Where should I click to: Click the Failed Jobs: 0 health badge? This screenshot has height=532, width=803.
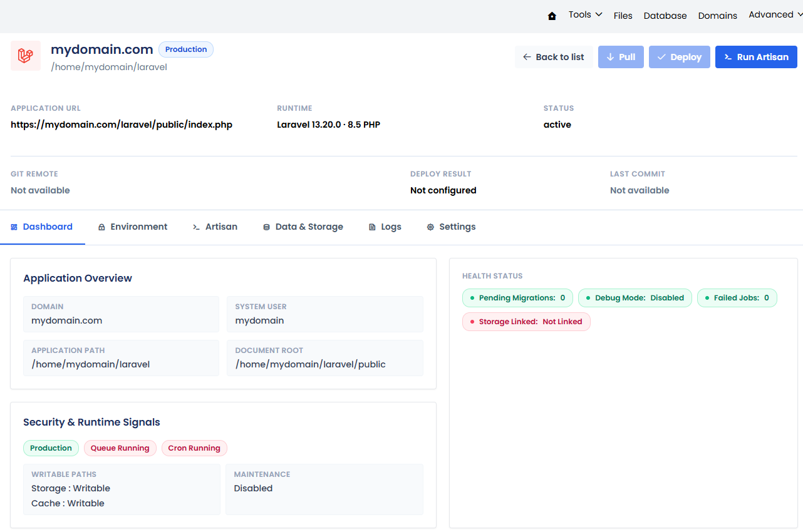[x=737, y=298]
